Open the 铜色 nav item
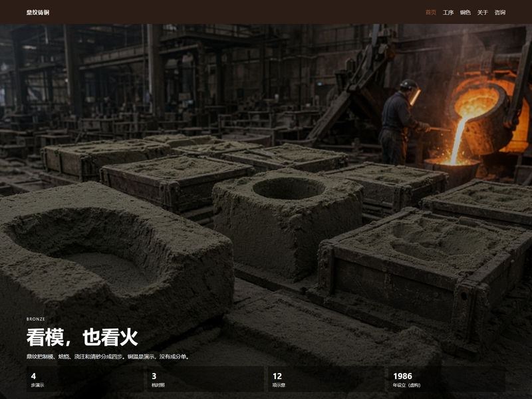This screenshot has width=532, height=399. (465, 13)
